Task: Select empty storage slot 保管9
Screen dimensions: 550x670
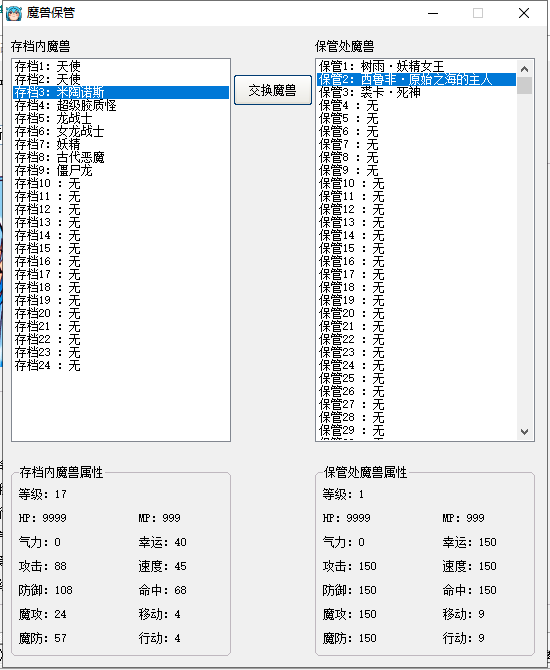Action: click(416, 170)
